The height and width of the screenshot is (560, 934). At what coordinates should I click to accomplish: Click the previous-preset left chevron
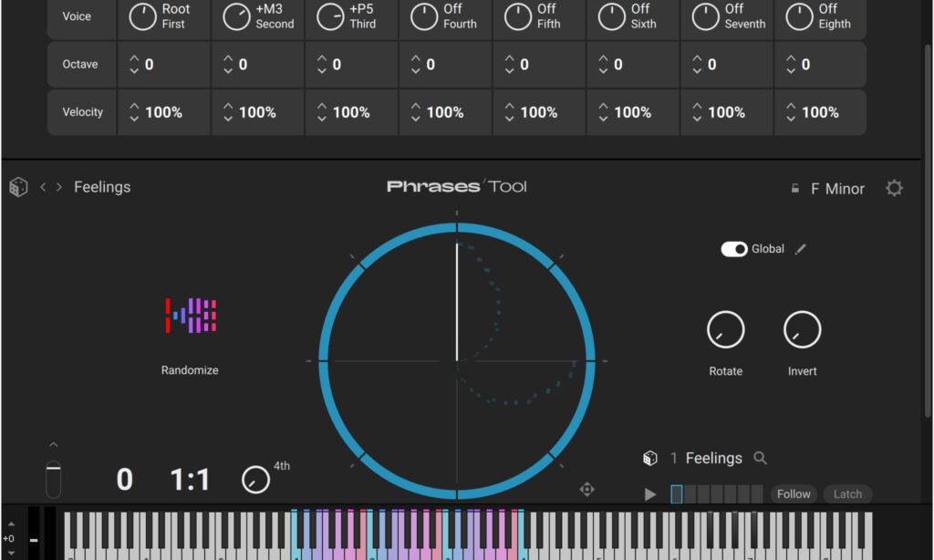(x=42, y=186)
